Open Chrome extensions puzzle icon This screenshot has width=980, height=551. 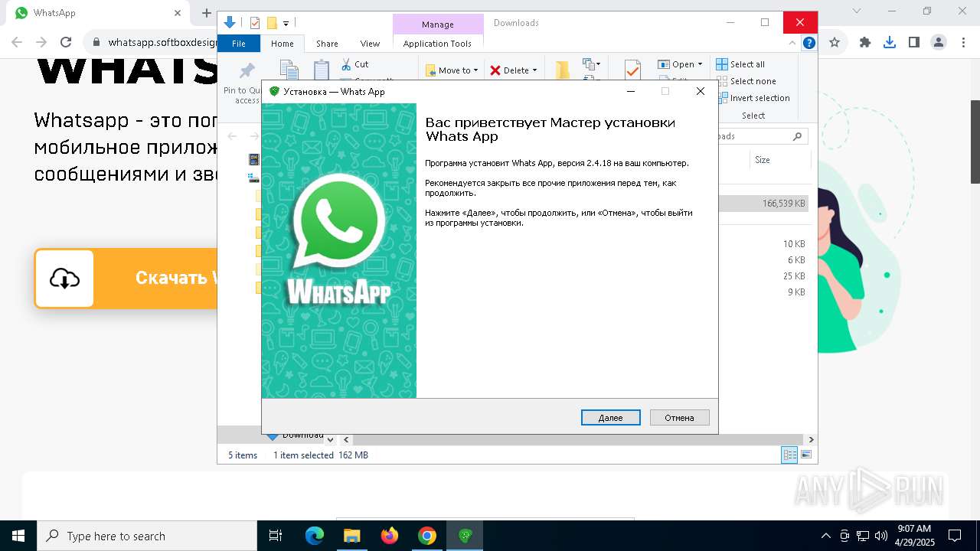(865, 43)
